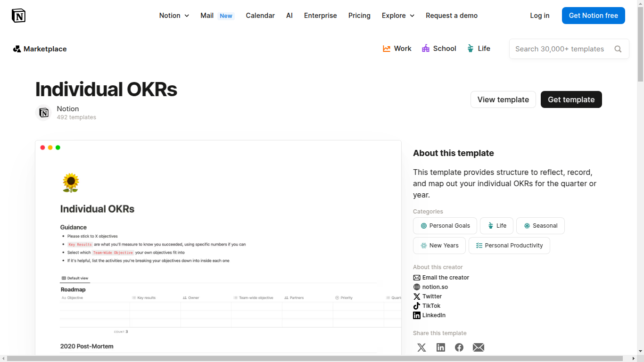644x362 pixels.
Task: Click the Notion creator name
Action: [x=68, y=109]
